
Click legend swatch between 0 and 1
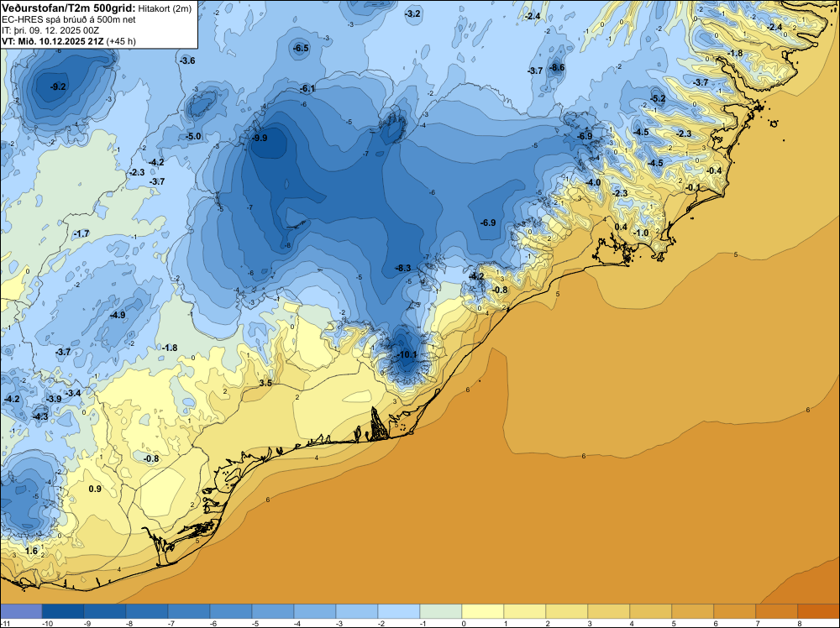point(483,611)
